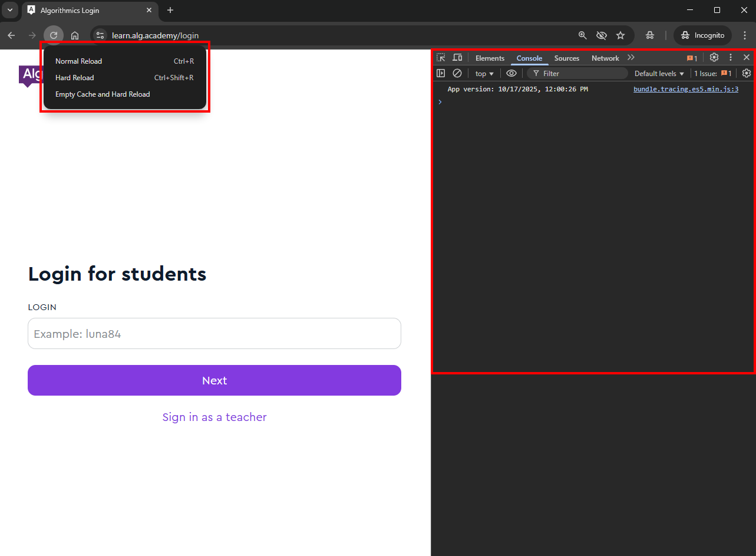
Task: Click the DevTools three-dot customize menu
Action: [731, 58]
